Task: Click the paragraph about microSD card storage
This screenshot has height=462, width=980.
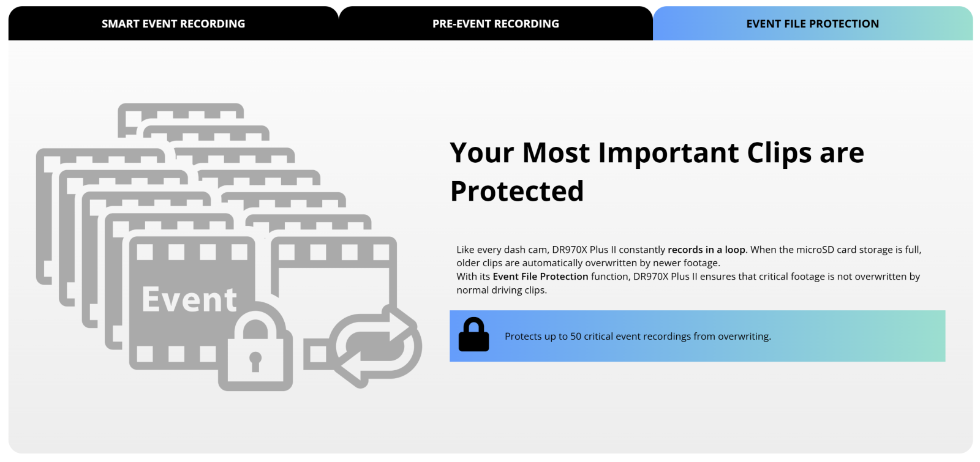Action: point(688,256)
